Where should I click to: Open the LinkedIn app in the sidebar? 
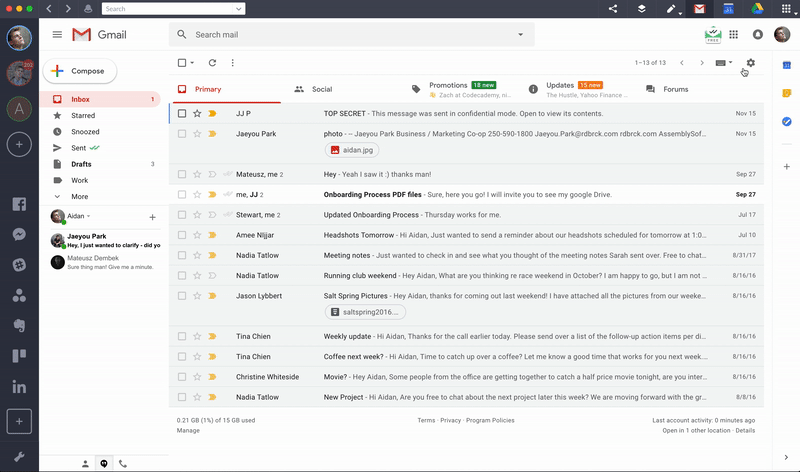coord(19,387)
